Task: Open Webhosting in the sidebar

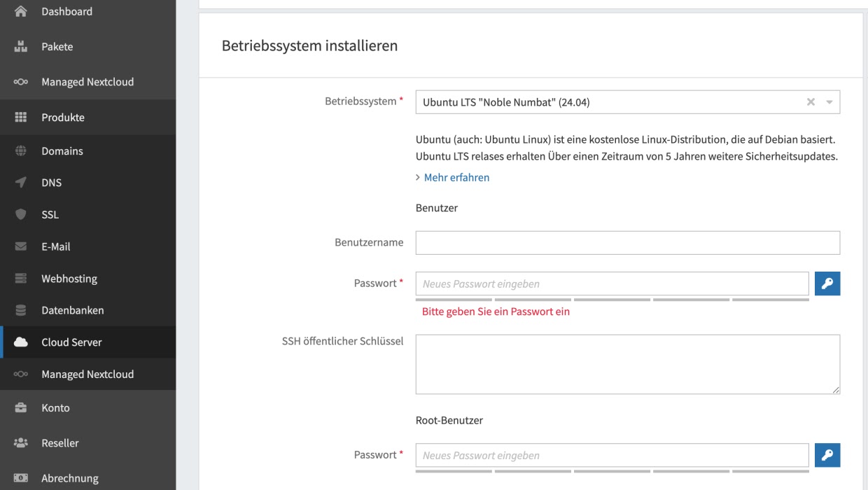Action: (x=69, y=279)
